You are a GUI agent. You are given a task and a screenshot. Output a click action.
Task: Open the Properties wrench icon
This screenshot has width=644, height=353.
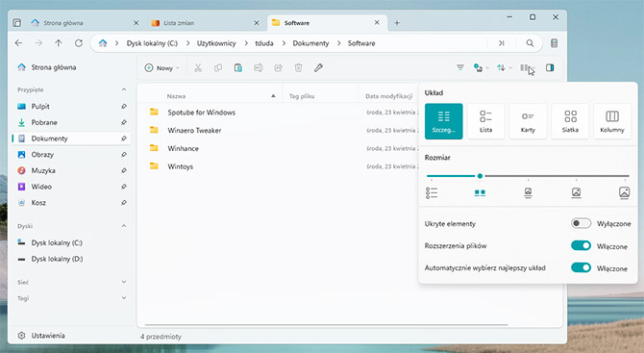[x=318, y=67]
